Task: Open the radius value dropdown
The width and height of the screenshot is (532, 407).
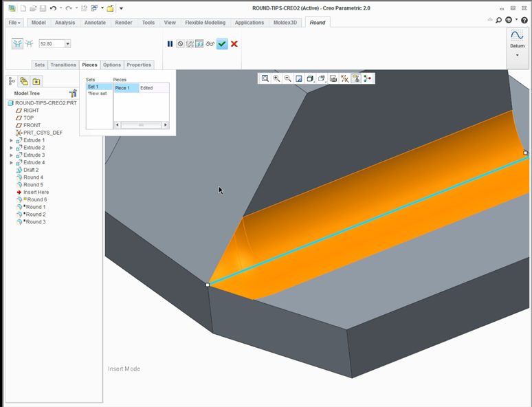Action: tap(67, 43)
